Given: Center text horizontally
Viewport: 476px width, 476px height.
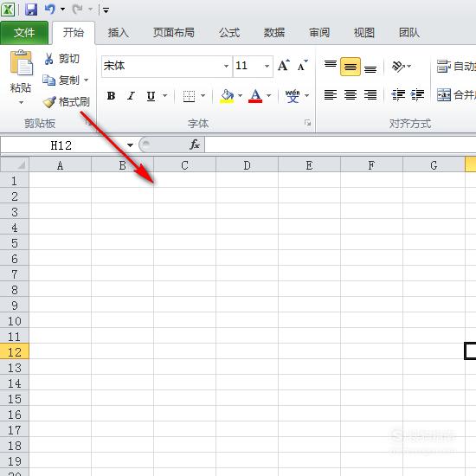Looking at the screenshot, I should click(x=351, y=95).
